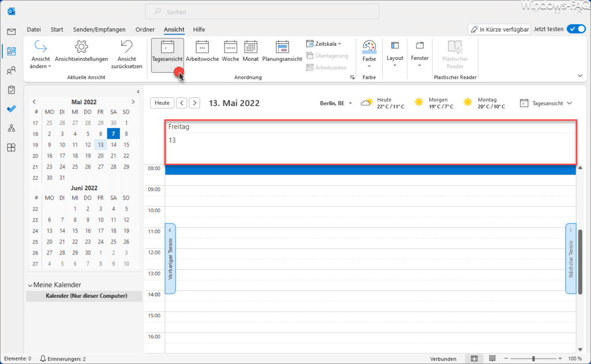This screenshot has width=591, height=364.
Task: Open the org chart icon in sidebar
Action: [12, 128]
